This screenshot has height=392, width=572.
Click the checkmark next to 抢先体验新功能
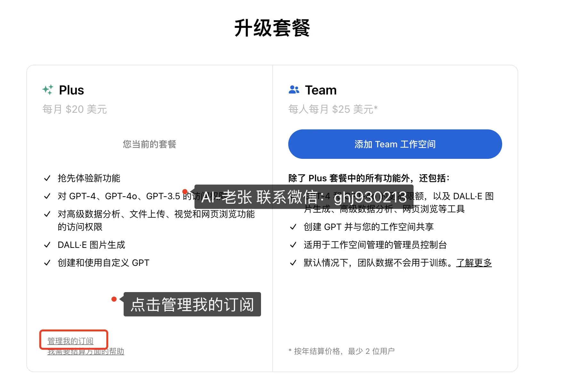(x=47, y=178)
